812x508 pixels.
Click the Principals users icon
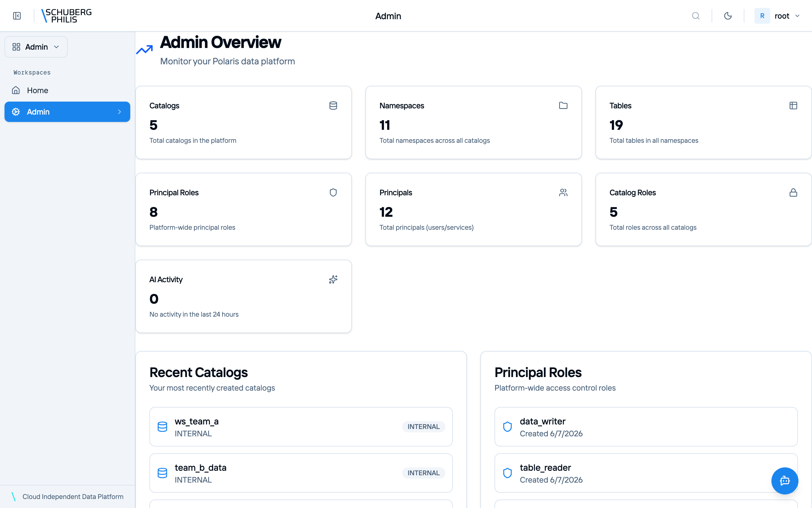point(563,192)
